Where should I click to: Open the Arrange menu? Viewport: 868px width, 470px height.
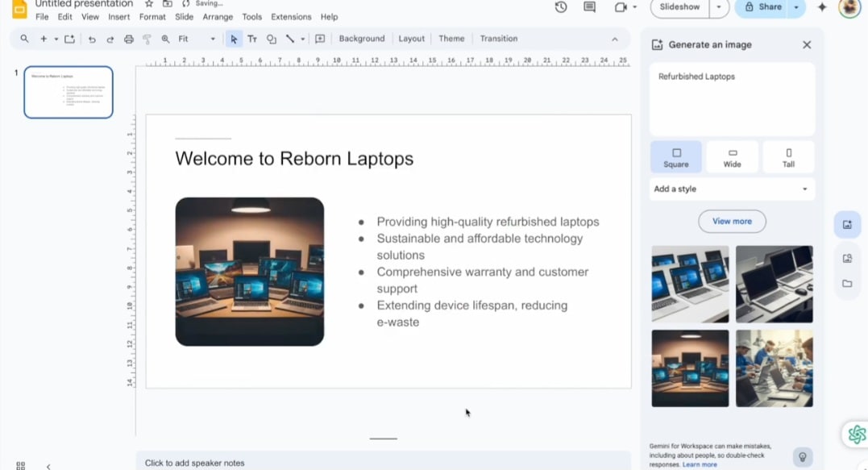[x=218, y=17]
